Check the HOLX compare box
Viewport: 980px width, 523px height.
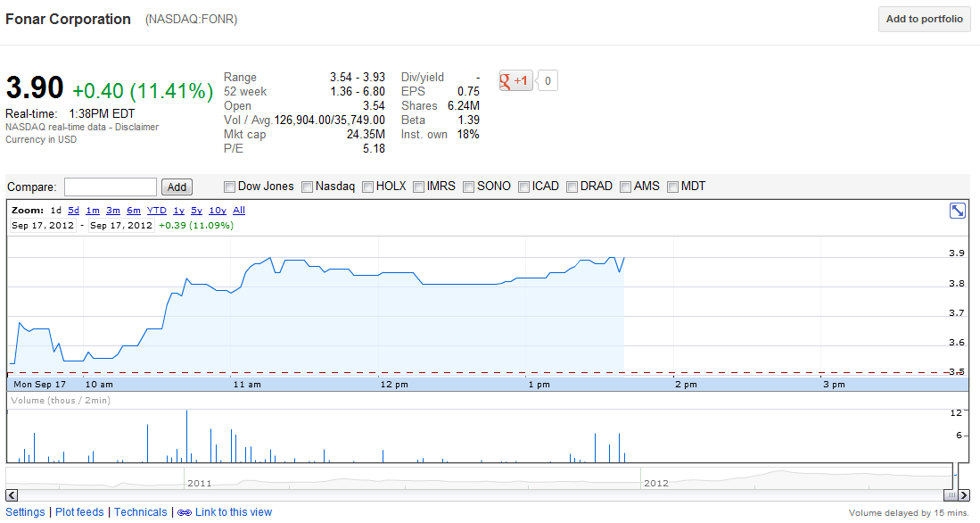367,187
